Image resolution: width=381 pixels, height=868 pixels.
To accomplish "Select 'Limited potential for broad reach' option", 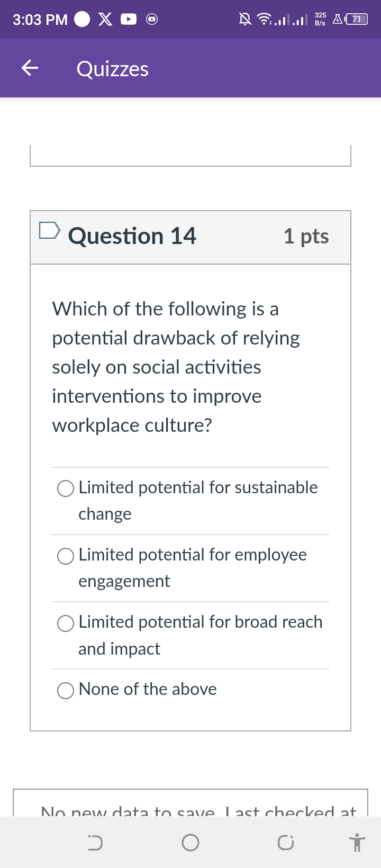I will coord(66,623).
